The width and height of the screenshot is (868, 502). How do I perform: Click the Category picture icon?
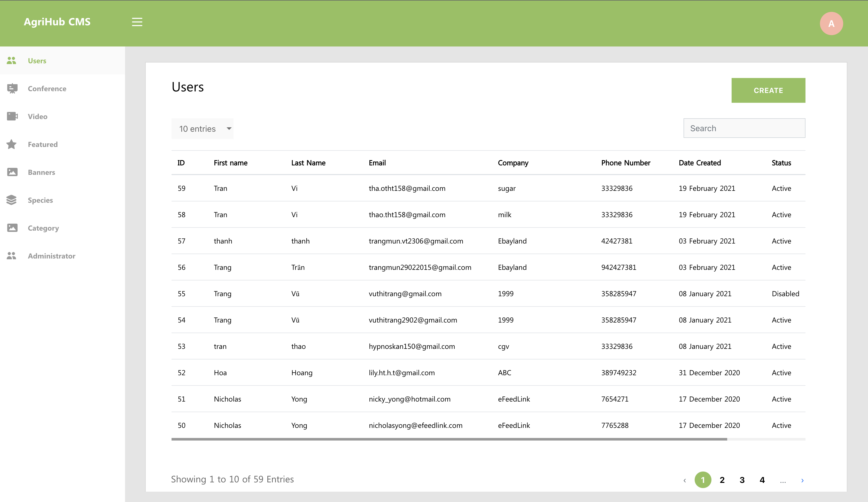pos(12,228)
